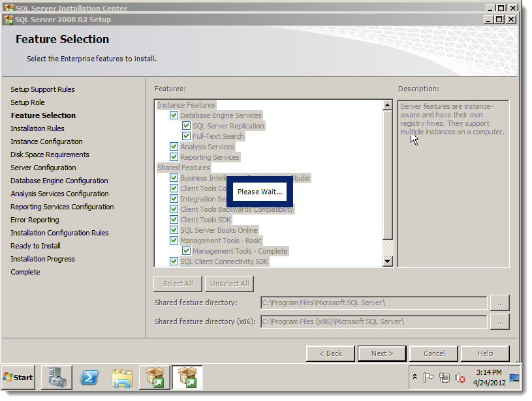Click the SQL Server 2008 R2 Setup title icon
532x401 pixels.
click(9, 20)
